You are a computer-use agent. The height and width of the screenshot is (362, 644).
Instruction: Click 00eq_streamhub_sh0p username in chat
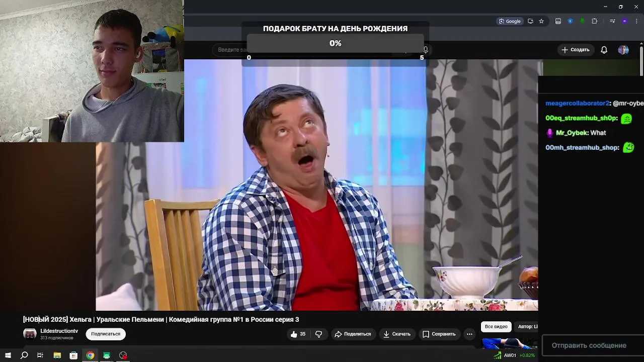(581, 118)
